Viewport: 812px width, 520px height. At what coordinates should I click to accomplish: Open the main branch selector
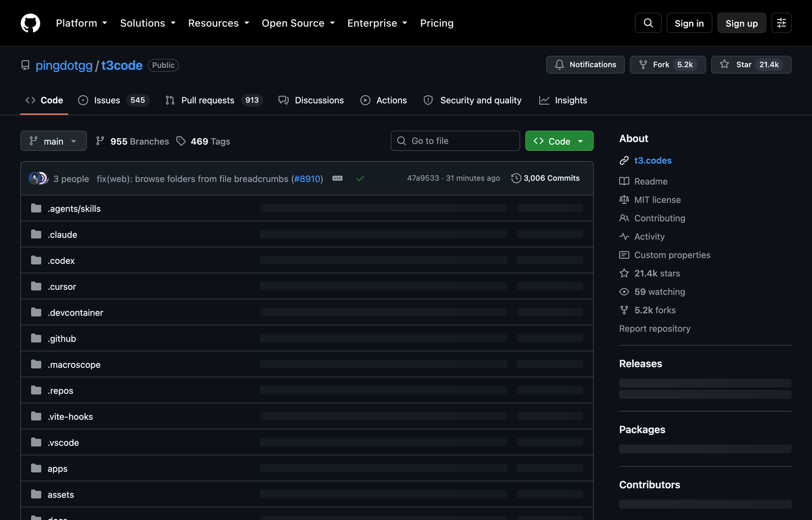click(x=53, y=141)
